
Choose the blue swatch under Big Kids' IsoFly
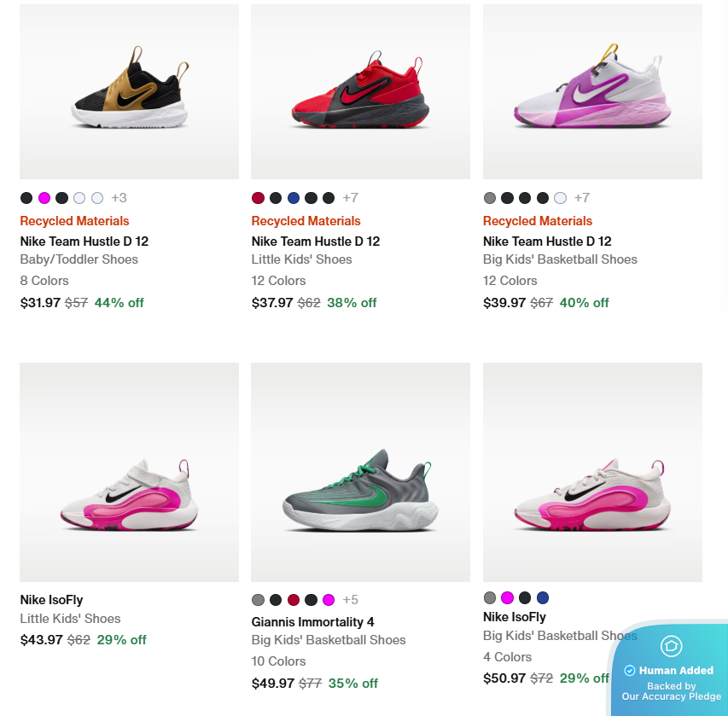point(543,597)
